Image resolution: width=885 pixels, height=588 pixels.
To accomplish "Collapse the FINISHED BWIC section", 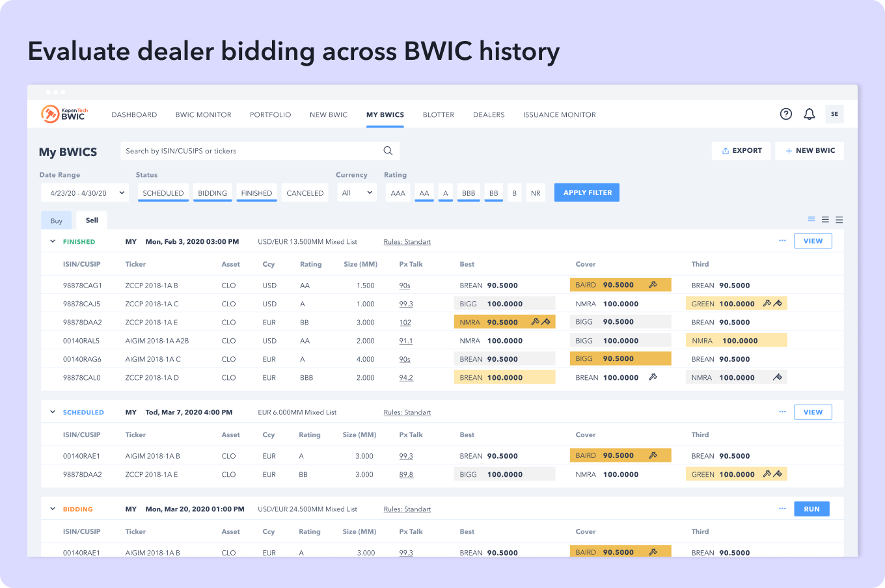I will [x=53, y=241].
